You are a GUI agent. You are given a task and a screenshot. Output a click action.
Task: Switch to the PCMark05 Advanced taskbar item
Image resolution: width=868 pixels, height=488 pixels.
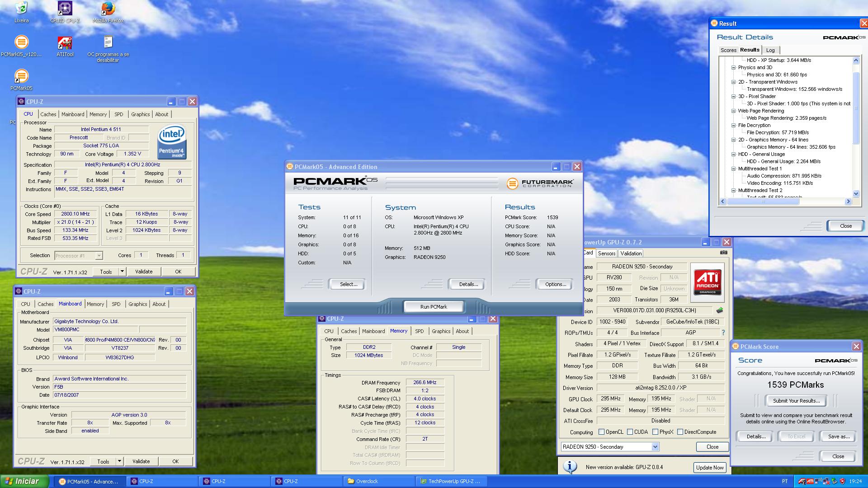(x=89, y=481)
